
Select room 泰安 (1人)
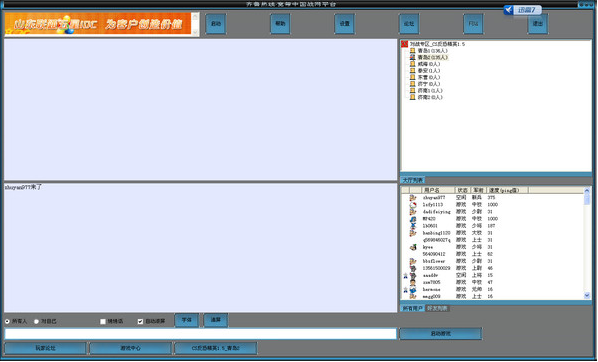pos(429,71)
